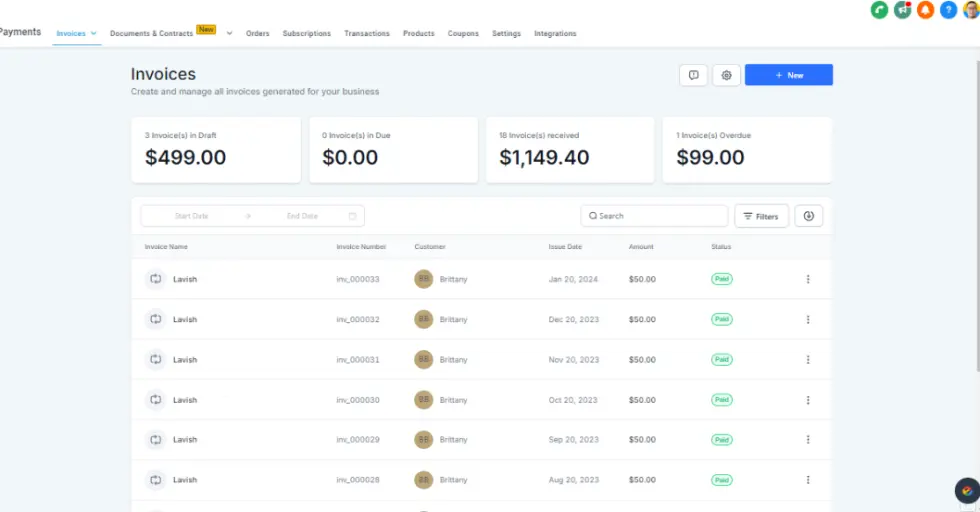
Task: Click recurring icon for inv_000028
Action: pos(156,479)
